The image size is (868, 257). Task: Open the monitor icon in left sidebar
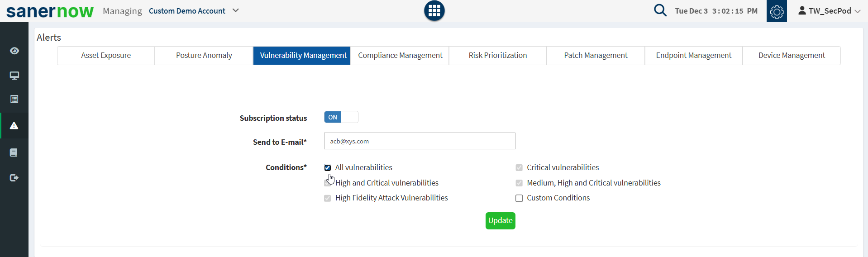(14, 76)
